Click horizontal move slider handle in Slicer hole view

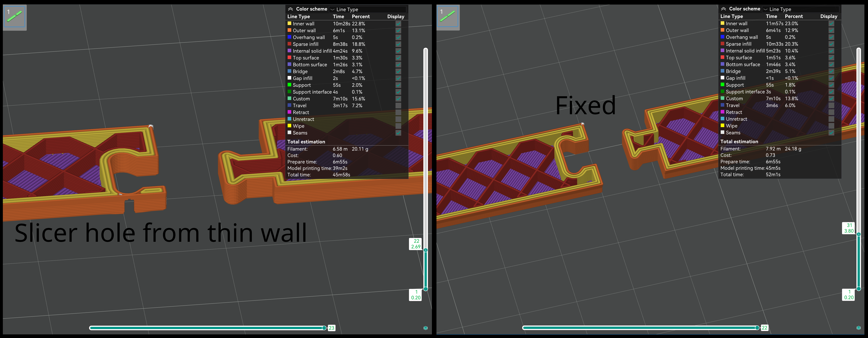coord(324,328)
